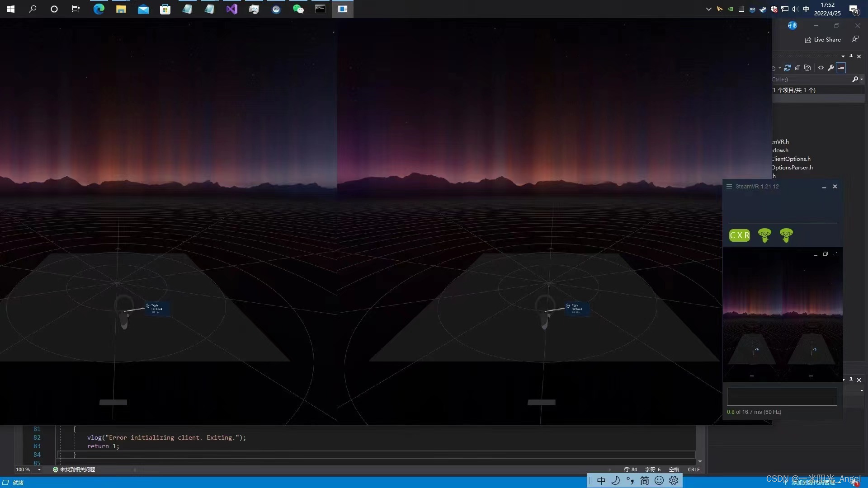
Task: Click code line 82 with vlog error message
Action: point(166,438)
